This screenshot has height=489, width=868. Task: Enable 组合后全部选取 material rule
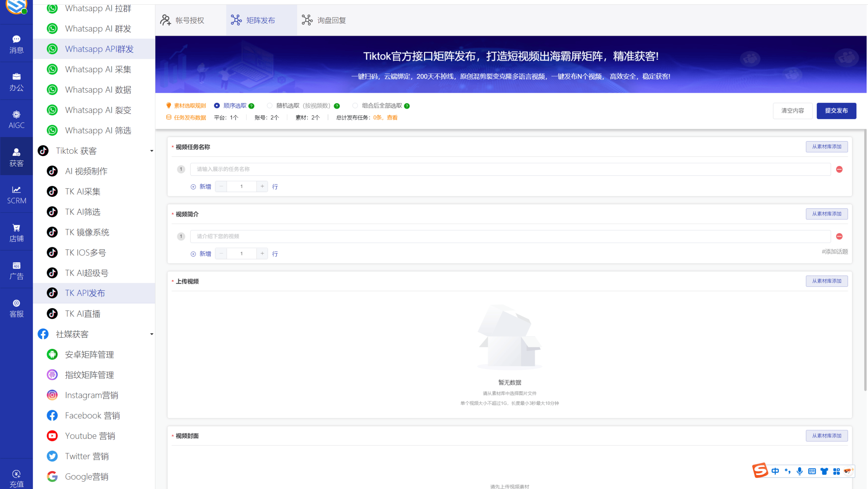coord(356,106)
